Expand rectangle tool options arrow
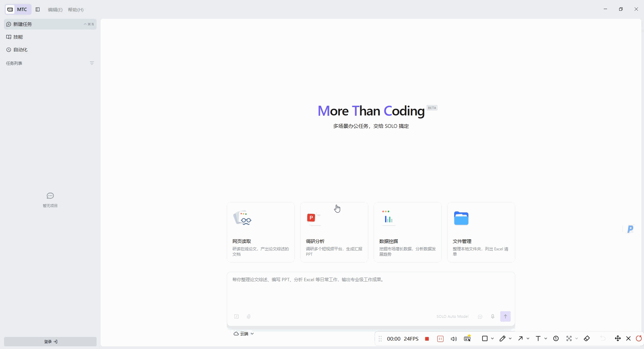 [x=492, y=339]
